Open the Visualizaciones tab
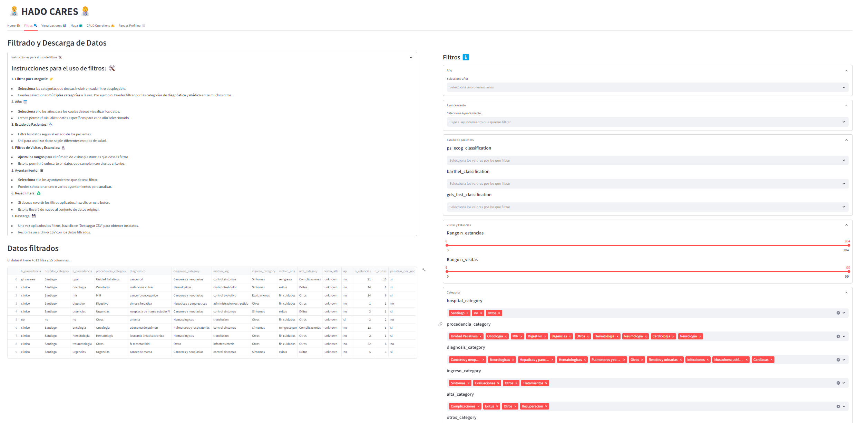 click(x=54, y=26)
